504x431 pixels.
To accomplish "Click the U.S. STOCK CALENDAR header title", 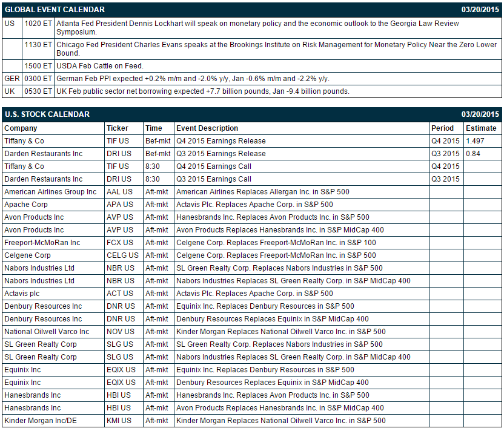I will 47,114.
